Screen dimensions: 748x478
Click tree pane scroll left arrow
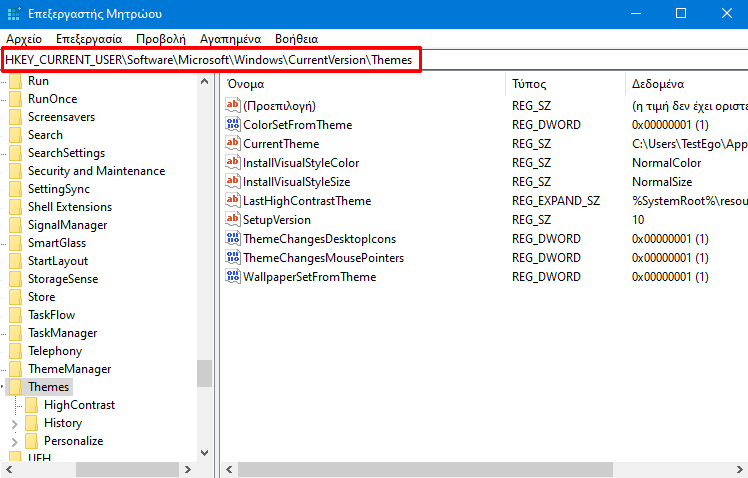point(9,469)
